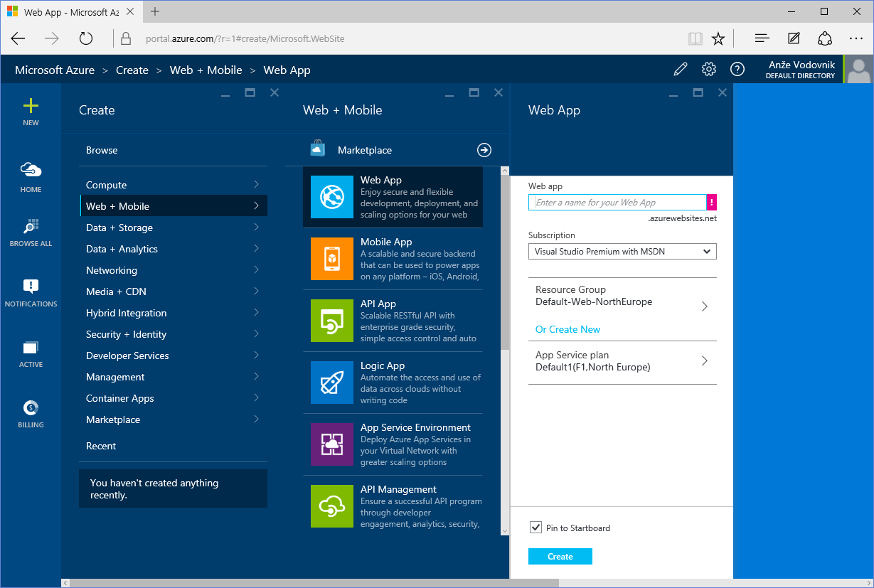874x588 pixels.
Task: Click the green plus NEW icon
Action: point(31,106)
